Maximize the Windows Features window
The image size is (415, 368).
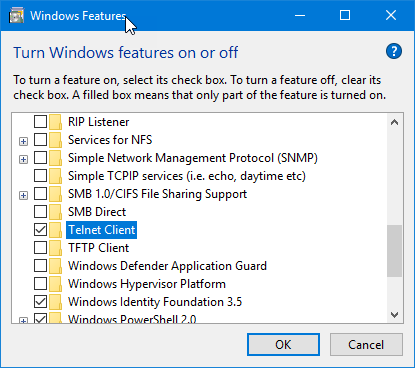click(x=345, y=15)
